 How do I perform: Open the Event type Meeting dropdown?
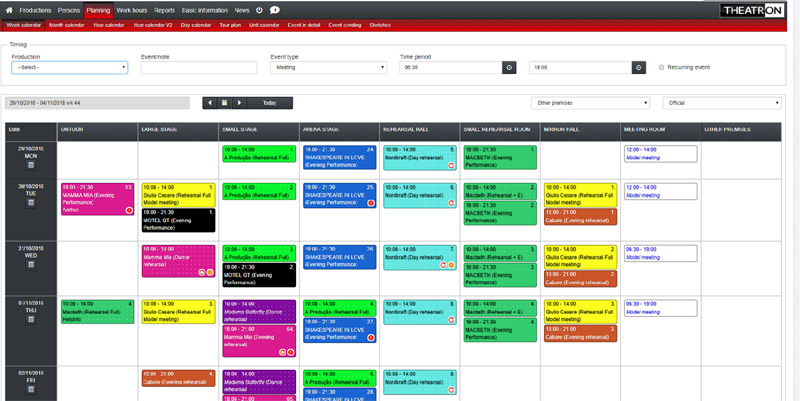[328, 68]
